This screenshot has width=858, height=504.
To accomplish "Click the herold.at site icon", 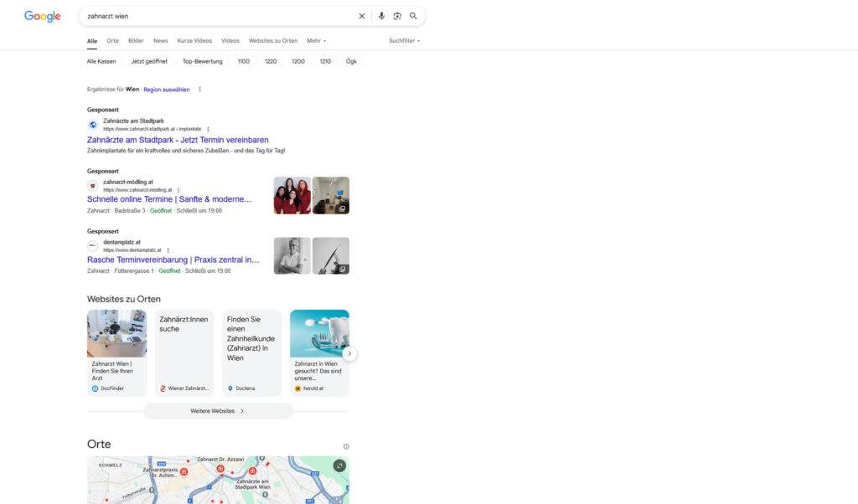I will pyautogui.click(x=297, y=388).
